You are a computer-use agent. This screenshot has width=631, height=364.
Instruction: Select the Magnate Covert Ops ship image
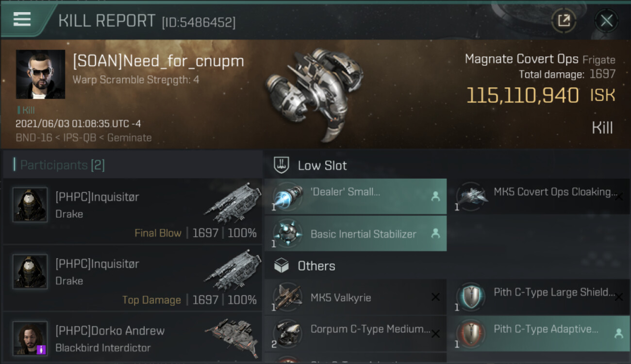(x=314, y=95)
